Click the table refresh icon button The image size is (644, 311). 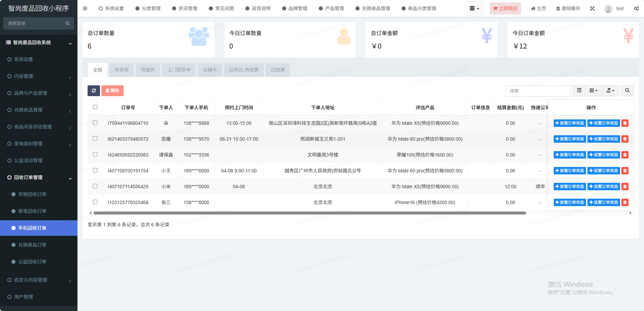(x=94, y=91)
